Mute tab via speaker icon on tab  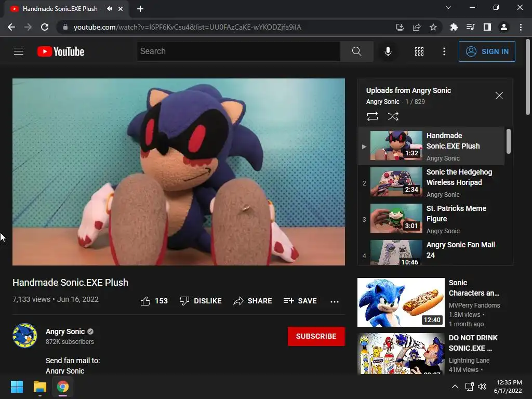click(109, 9)
